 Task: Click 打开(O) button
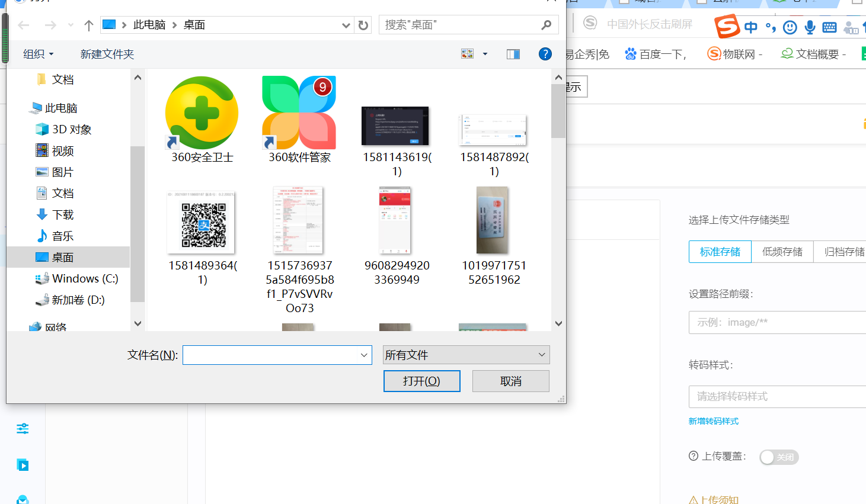[422, 381]
